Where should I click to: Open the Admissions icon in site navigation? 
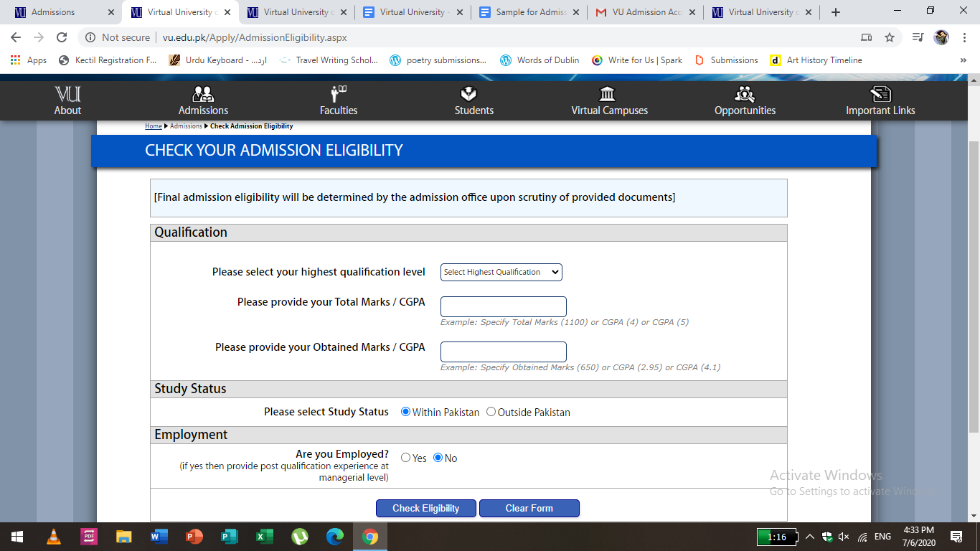pos(203,94)
